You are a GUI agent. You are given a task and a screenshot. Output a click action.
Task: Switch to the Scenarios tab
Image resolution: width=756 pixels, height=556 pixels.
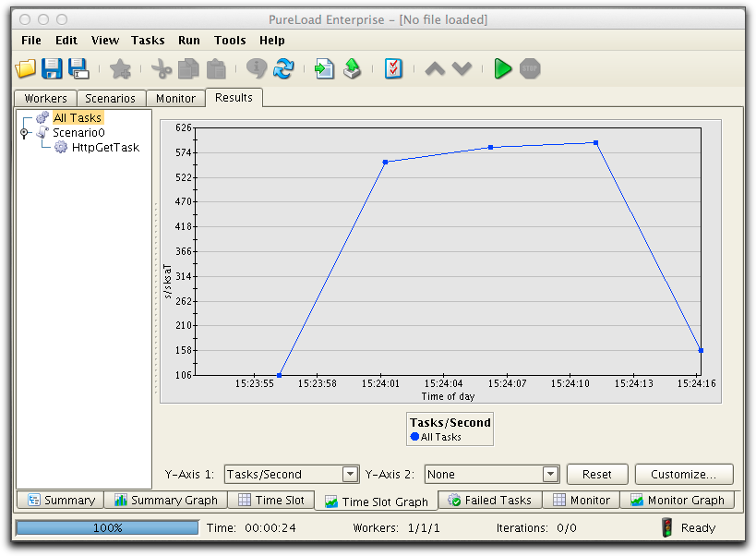111,99
